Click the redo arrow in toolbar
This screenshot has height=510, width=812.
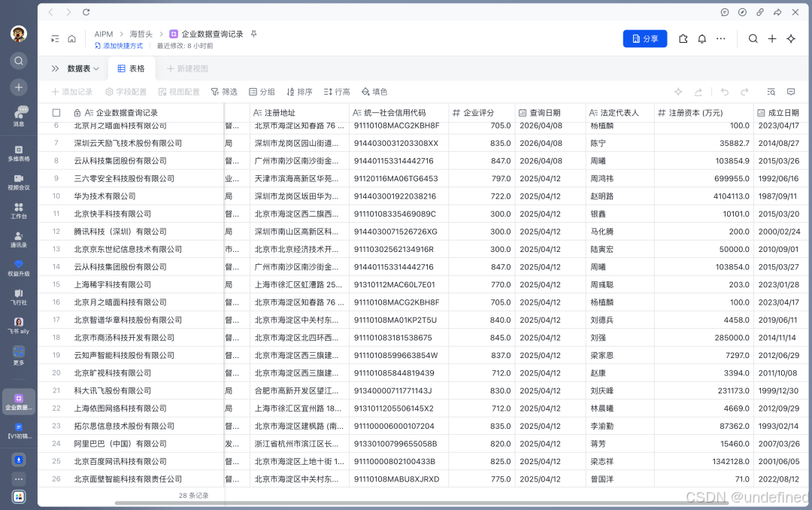(744, 92)
